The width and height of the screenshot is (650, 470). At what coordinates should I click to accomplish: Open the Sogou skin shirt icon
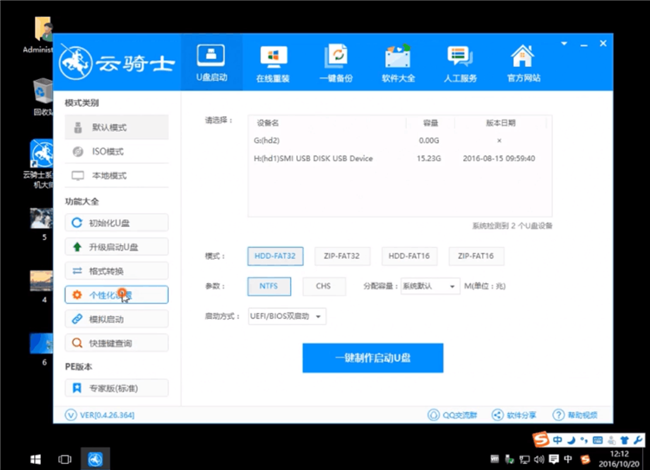624,440
